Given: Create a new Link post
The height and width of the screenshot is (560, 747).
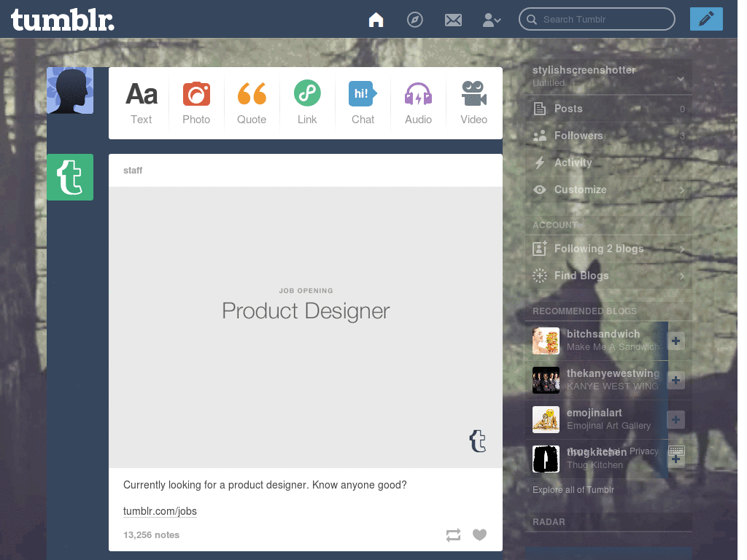Looking at the screenshot, I should coord(307,103).
